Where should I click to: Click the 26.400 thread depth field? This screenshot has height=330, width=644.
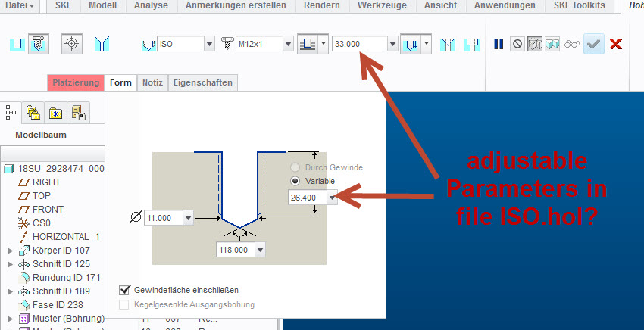pyautogui.click(x=308, y=198)
